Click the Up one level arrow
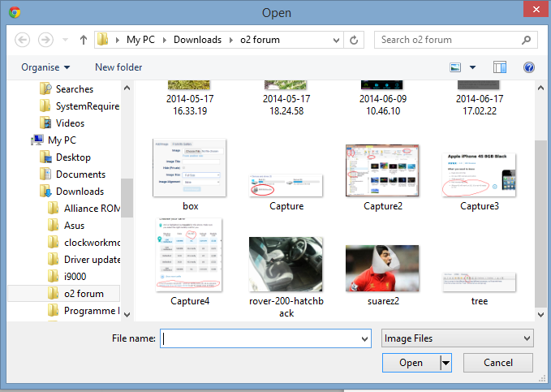 pyautogui.click(x=84, y=40)
